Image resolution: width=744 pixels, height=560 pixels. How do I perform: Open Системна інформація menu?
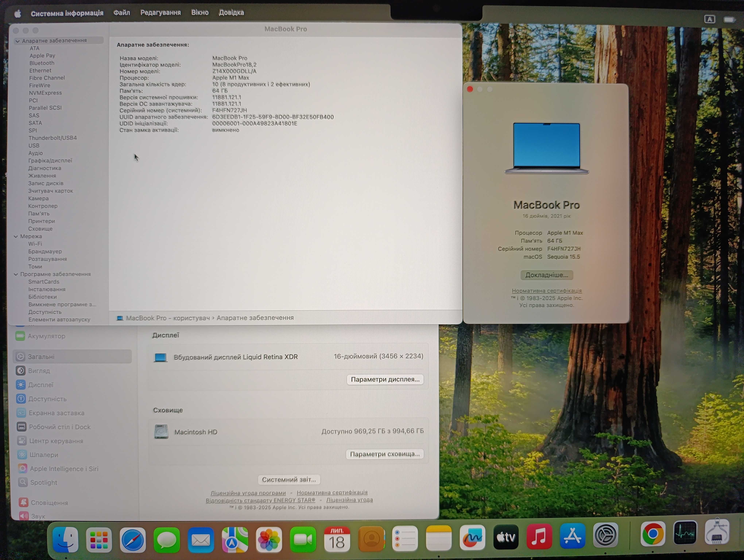click(67, 13)
